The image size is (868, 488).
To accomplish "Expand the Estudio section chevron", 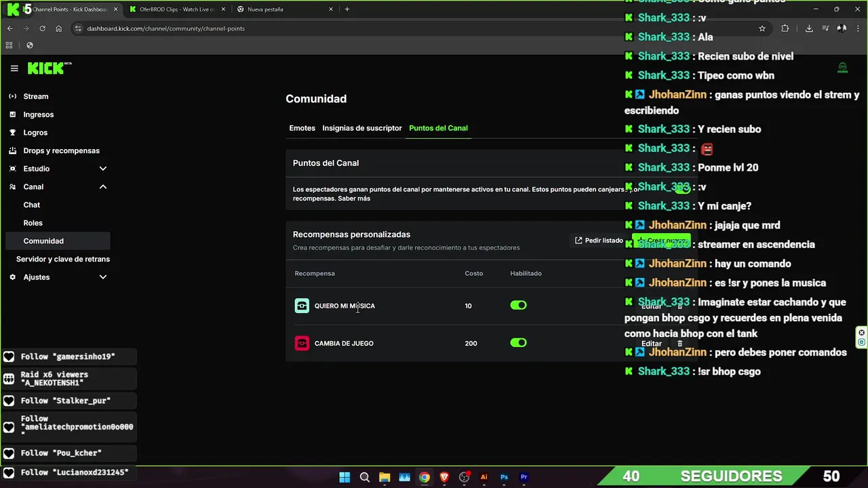I will click(x=103, y=169).
